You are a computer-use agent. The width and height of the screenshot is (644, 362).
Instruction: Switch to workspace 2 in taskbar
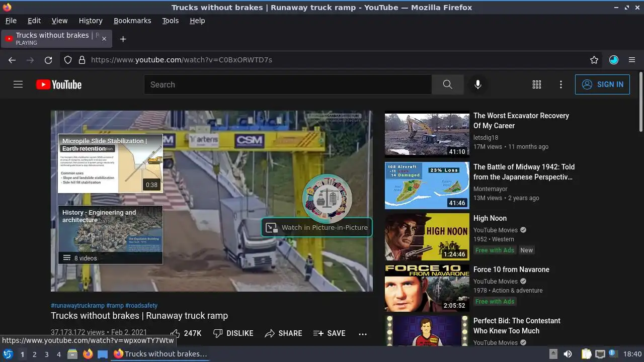[x=34, y=354]
